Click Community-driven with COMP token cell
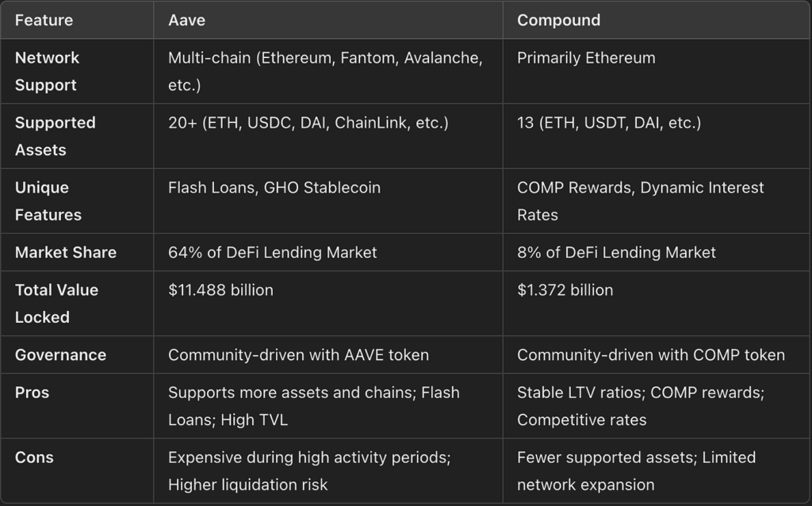This screenshot has width=812, height=506. tap(650, 355)
